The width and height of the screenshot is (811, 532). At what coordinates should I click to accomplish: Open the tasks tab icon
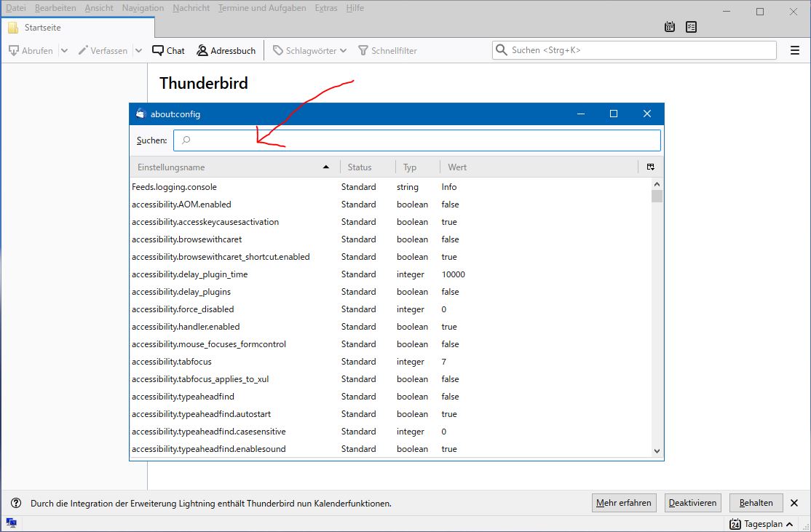pyautogui.click(x=691, y=27)
